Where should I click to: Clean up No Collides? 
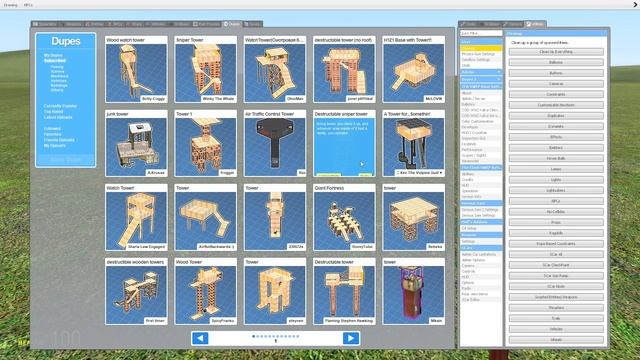[x=556, y=212]
